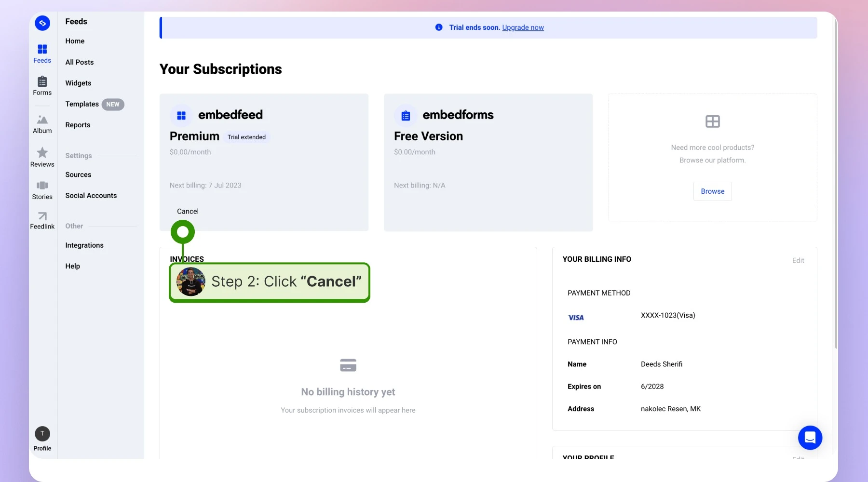
Task: Click the 'XXXX-1023(Visa)' card number
Action: [668, 316]
